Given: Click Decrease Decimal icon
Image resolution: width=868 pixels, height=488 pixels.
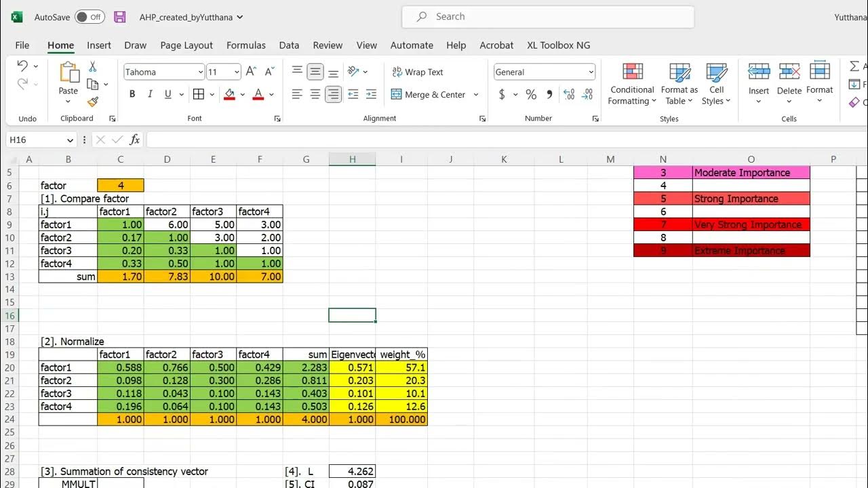Looking at the screenshot, I should point(588,94).
